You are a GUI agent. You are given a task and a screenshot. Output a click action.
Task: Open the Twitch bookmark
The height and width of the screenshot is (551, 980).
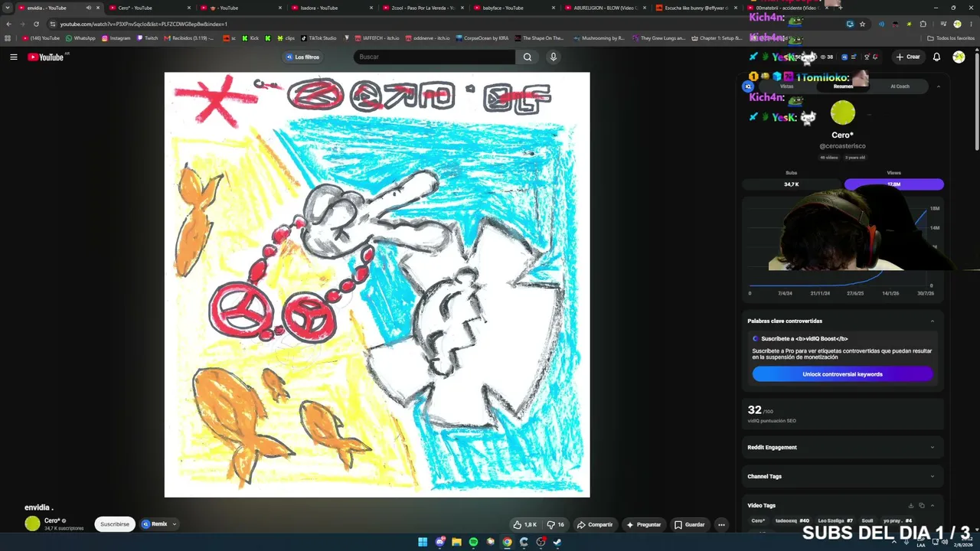coord(147,38)
